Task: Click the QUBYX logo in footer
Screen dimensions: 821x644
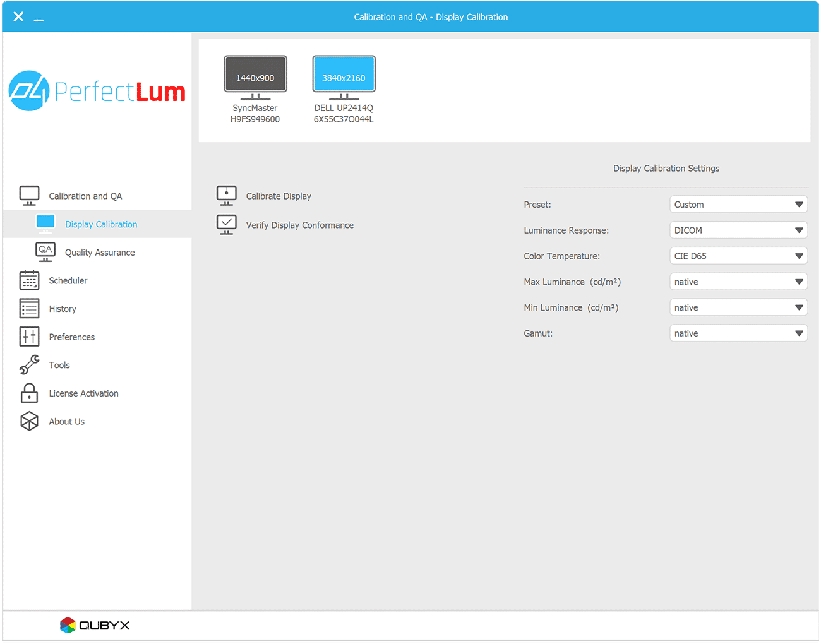Action: coord(95,625)
